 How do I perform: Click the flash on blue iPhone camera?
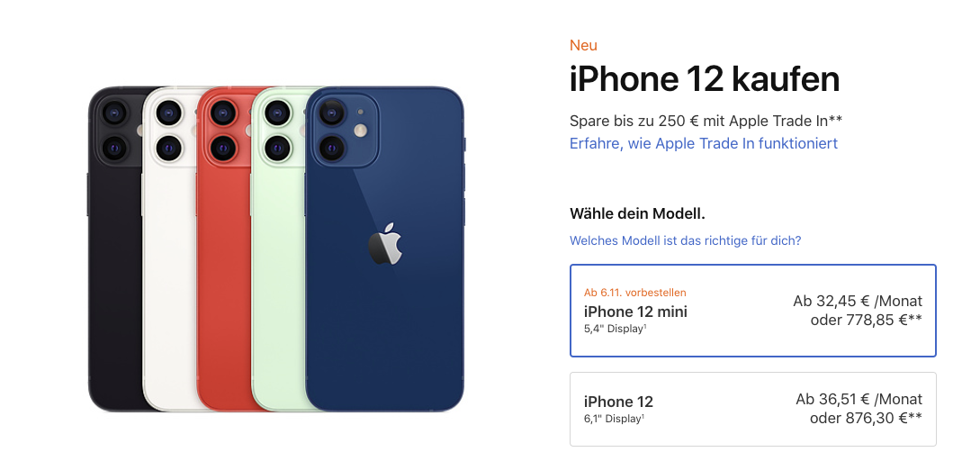361,130
